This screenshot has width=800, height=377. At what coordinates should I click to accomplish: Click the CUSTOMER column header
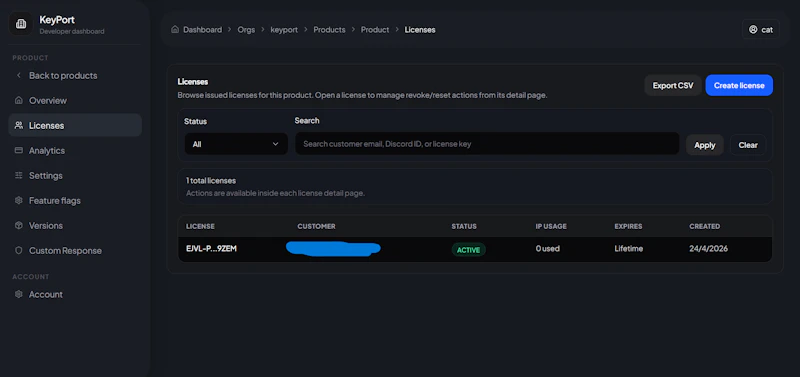(316, 227)
